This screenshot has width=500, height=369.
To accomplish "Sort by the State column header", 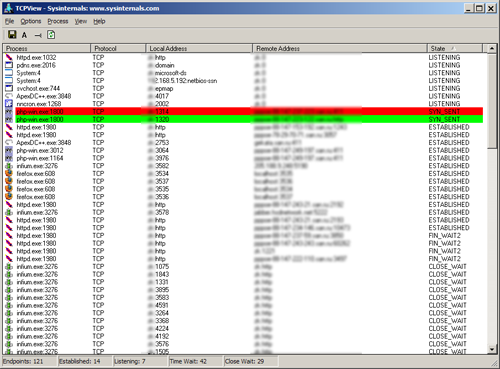I will (455, 48).
